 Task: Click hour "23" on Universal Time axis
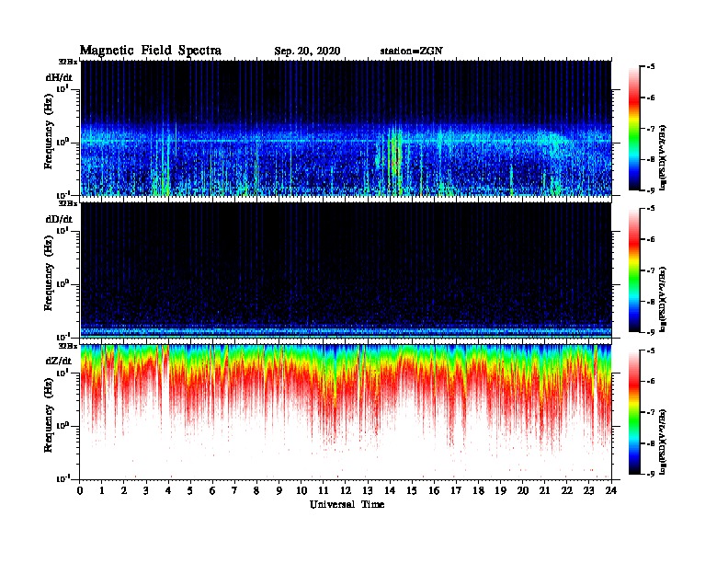coord(589,490)
